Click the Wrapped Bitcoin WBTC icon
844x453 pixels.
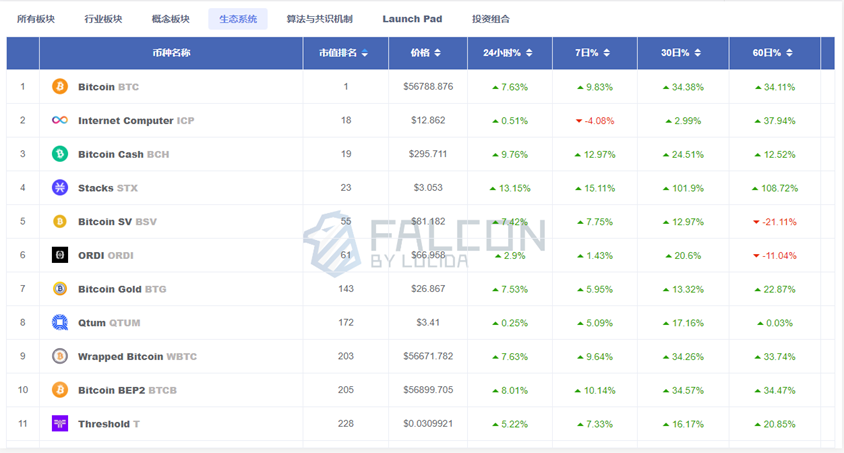click(x=60, y=356)
